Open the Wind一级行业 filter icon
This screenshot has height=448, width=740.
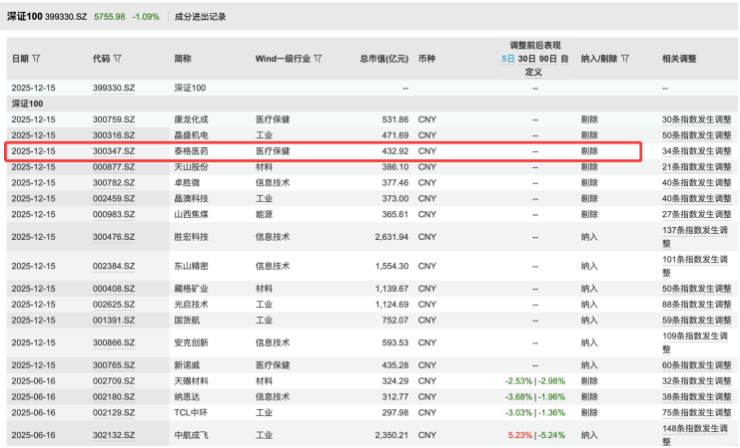318,59
